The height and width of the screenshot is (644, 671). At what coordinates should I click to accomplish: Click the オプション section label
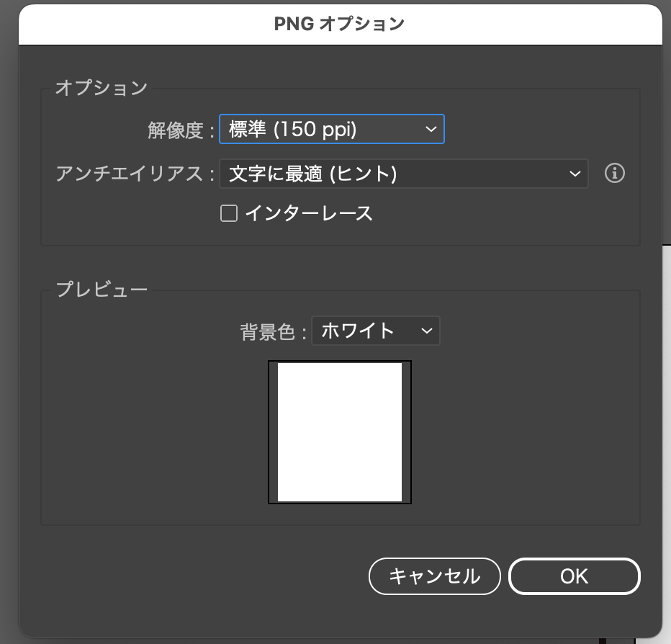click(101, 87)
